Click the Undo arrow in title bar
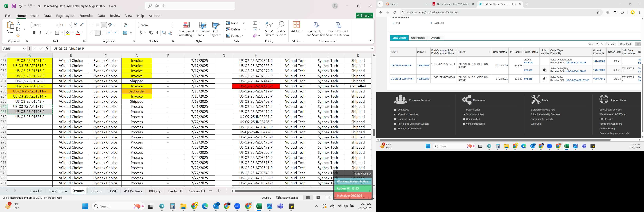This screenshot has width=644, height=212. (x=21, y=6)
